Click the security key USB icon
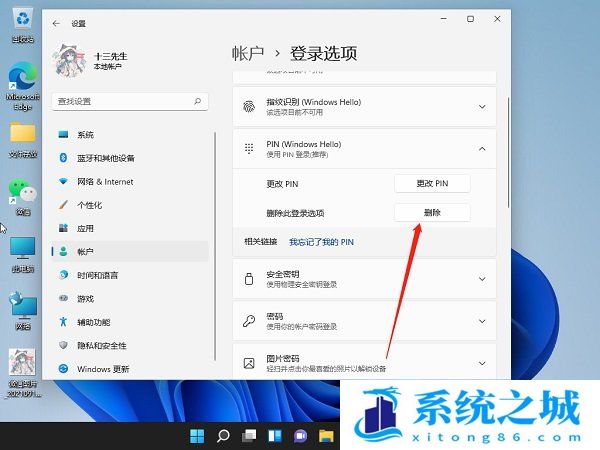 tap(249, 279)
